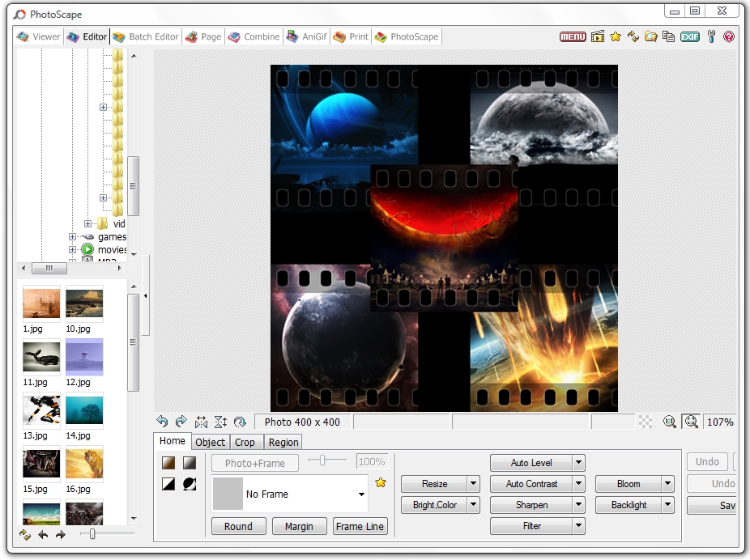Image resolution: width=750 pixels, height=560 pixels.
Task: Click the yellow star beside frame list
Action: (381, 482)
